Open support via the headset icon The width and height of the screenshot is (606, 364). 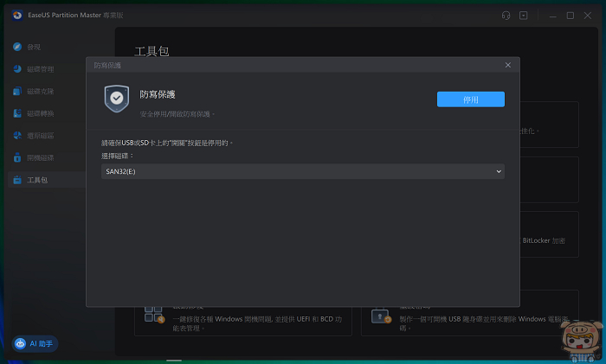coord(506,16)
